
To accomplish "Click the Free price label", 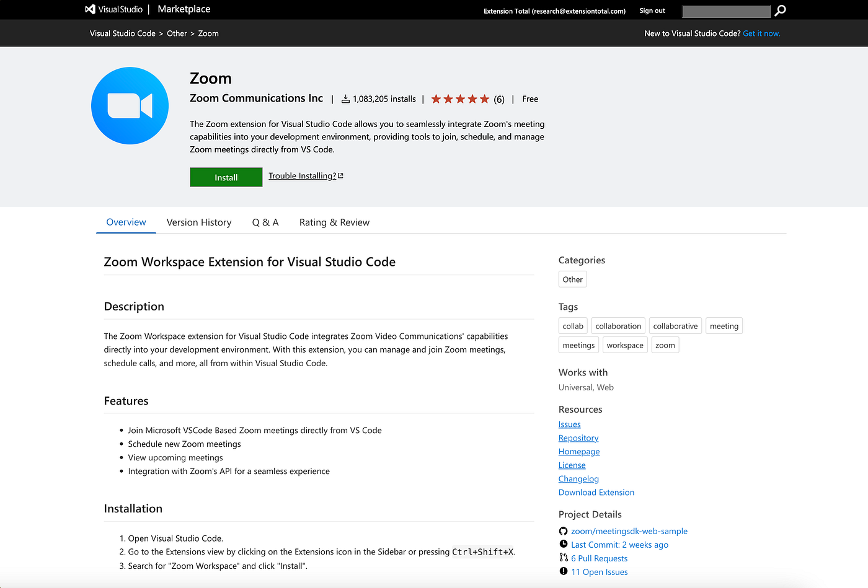I will (x=530, y=99).
